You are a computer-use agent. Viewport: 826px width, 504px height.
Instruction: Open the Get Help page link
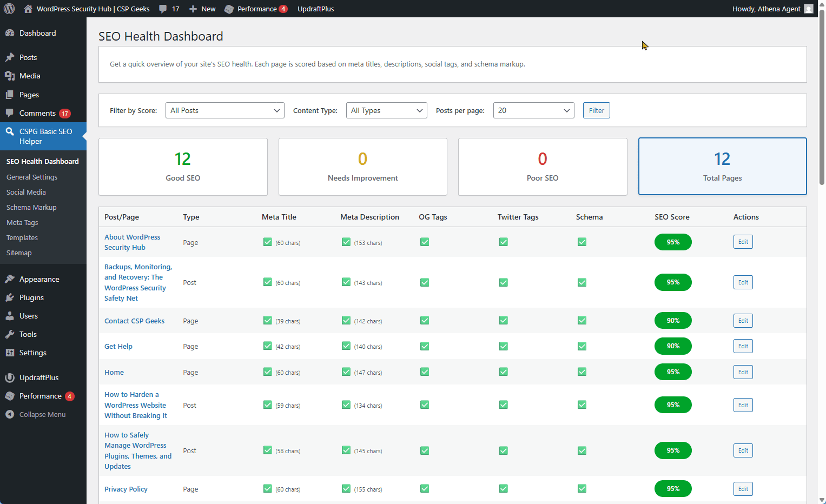point(118,346)
